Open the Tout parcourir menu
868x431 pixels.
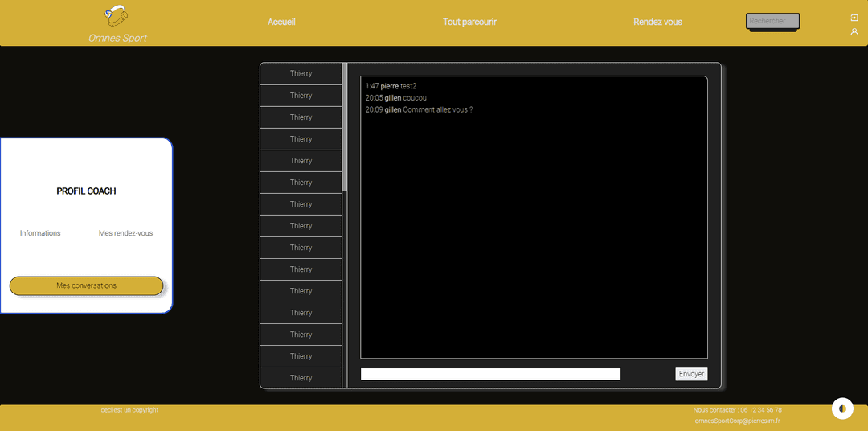coord(469,22)
